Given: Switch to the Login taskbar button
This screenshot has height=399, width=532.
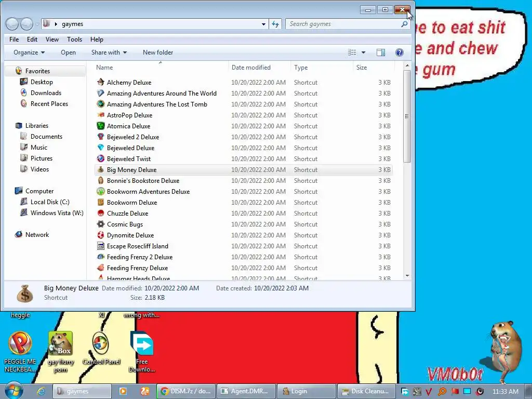Looking at the screenshot, I should [x=307, y=391].
